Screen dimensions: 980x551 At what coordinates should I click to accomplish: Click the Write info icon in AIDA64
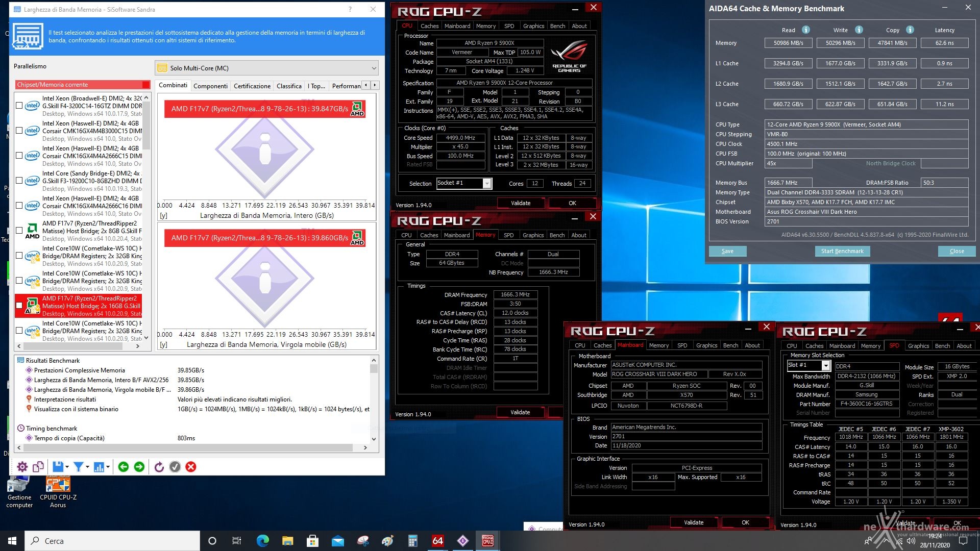pyautogui.click(x=859, y=30)
